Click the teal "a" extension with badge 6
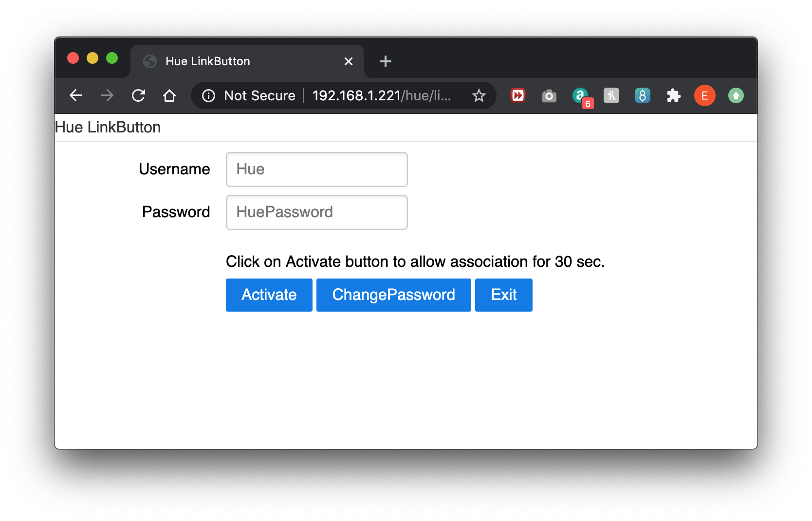Screen dimensions: 812x521 pos(580,95)
